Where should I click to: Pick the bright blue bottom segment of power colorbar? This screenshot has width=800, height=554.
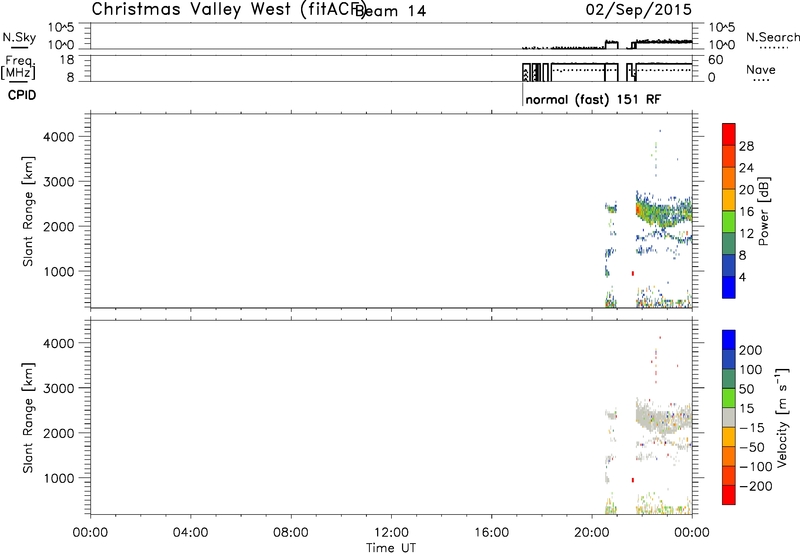729,287
